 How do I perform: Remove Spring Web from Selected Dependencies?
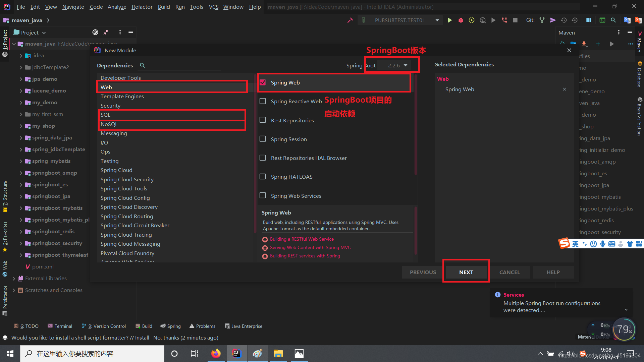click(x=565, y=89)
